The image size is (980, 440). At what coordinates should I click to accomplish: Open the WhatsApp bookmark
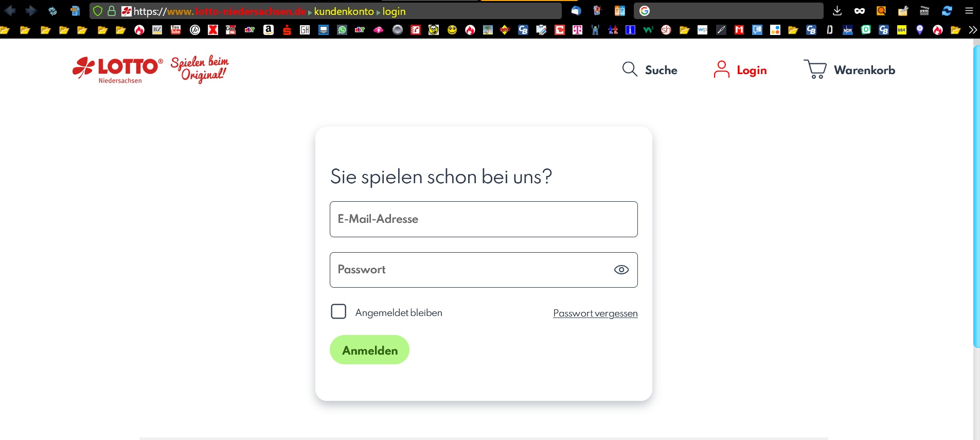pyautogui.click(x=342, y=30)
